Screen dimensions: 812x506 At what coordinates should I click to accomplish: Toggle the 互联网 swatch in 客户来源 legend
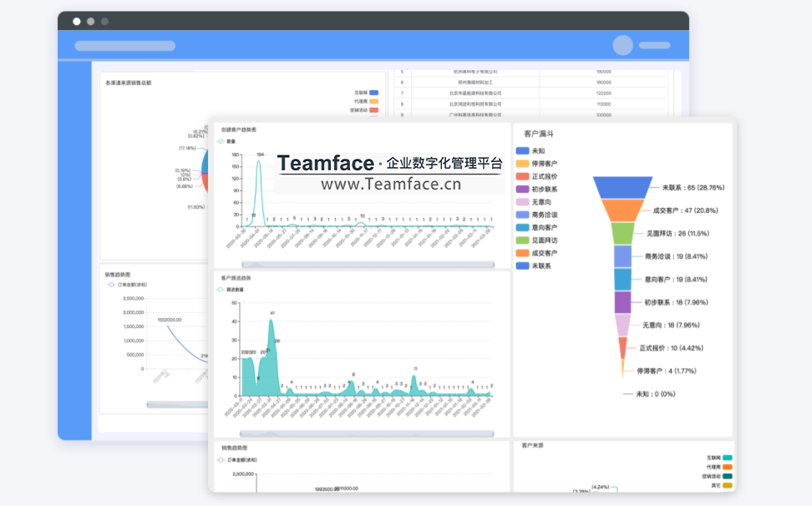pyautogui.click(x=728, y=458)
